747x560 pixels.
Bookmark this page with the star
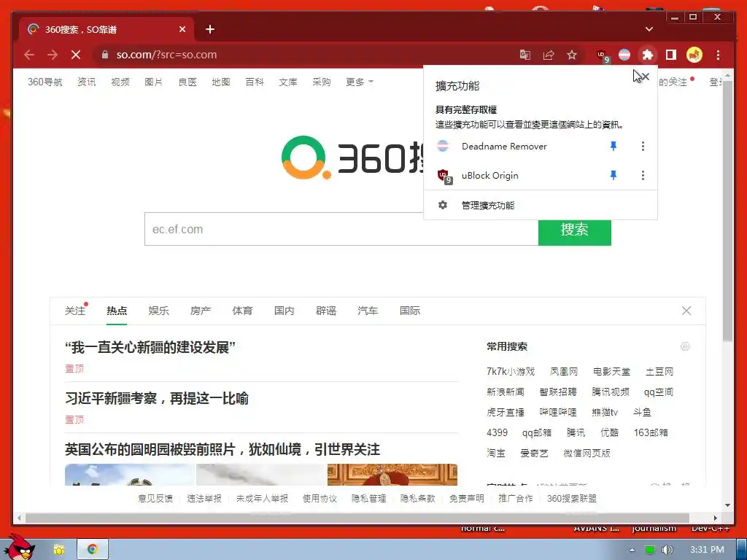click(572, 55)
